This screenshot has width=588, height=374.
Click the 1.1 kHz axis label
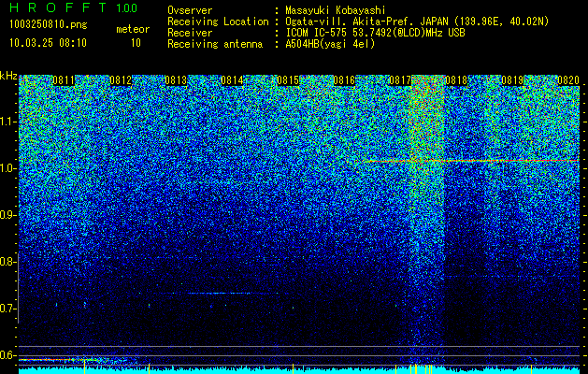click(8, 122)
